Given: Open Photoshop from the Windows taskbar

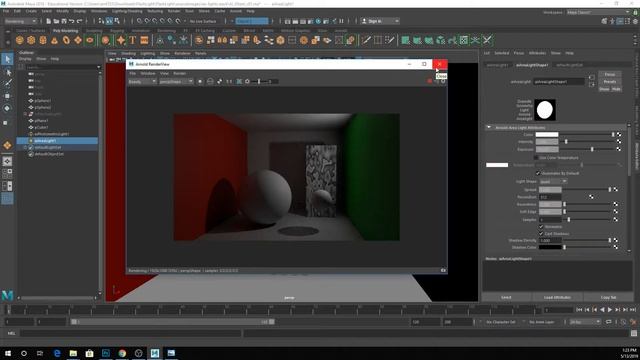Looking at the screenshot, I should click(x=106, y=353).
